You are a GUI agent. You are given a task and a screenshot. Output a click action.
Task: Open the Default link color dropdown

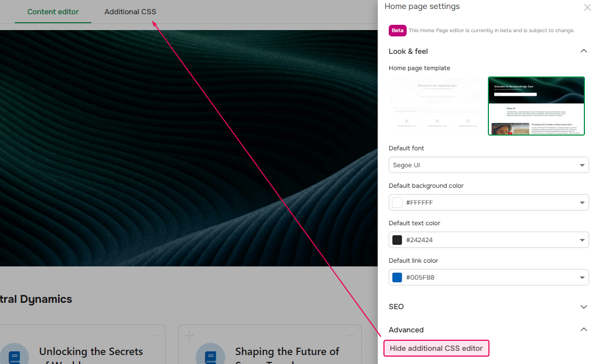pyautogui.click(x=488, y=277)
